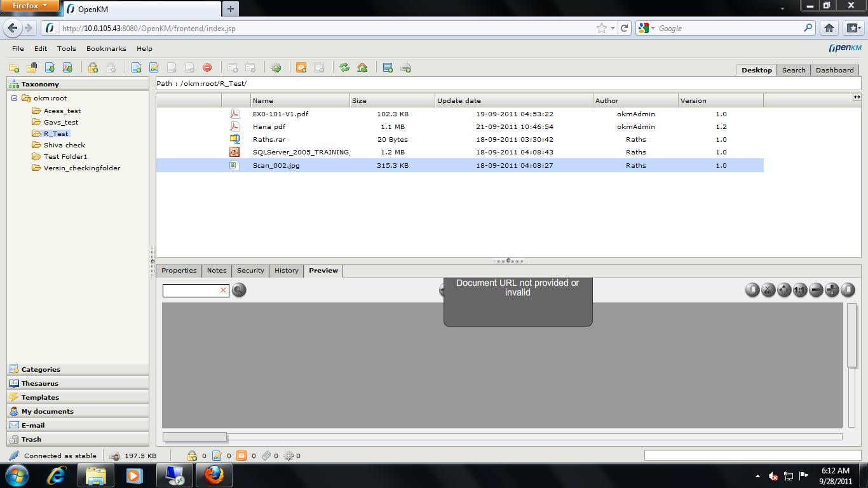Screen dimensions: 868x488
Task: Click the Refresh icon with green arrows
Action: [344, 68]
